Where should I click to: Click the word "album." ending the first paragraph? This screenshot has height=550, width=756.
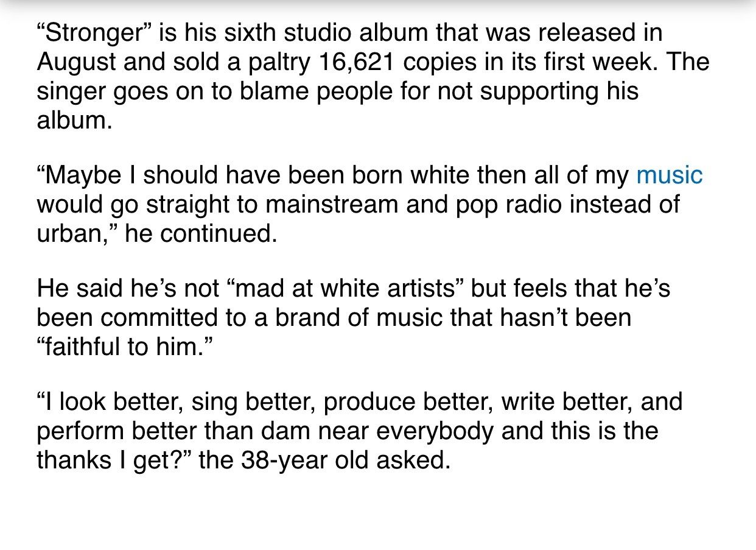click(x=75, y=120)
